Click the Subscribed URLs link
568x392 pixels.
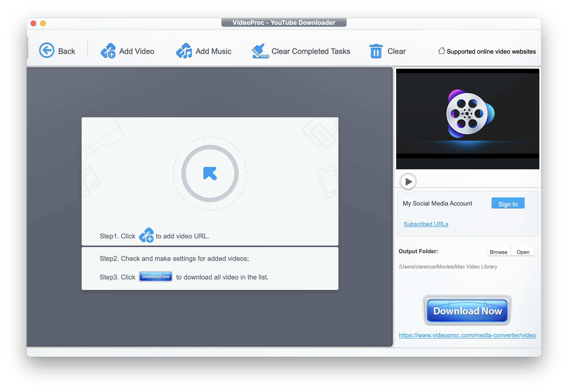(x=425, y=224)
